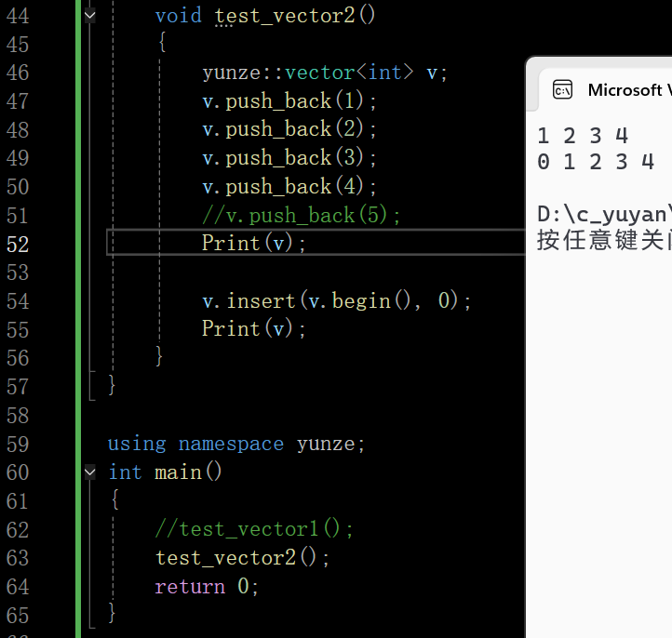Click the console window terminal icon
The height and width of the screenshot is (638, 672).
(562, 89)
